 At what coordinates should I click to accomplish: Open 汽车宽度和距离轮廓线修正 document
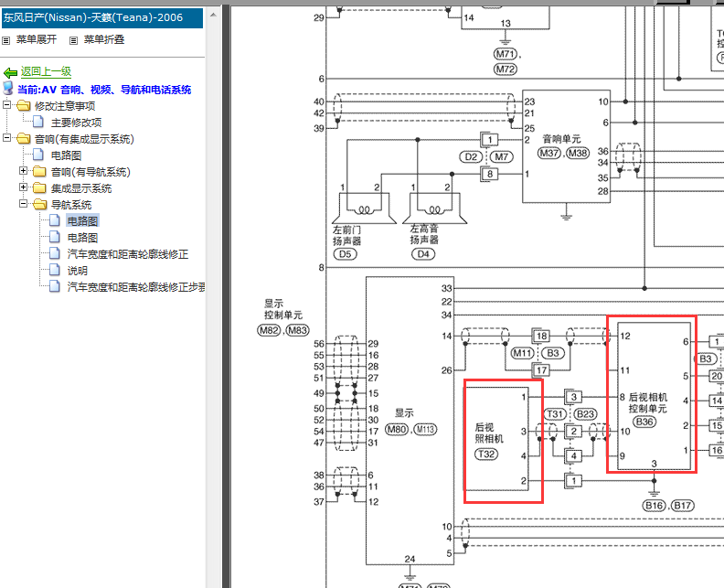pos(128,254)
